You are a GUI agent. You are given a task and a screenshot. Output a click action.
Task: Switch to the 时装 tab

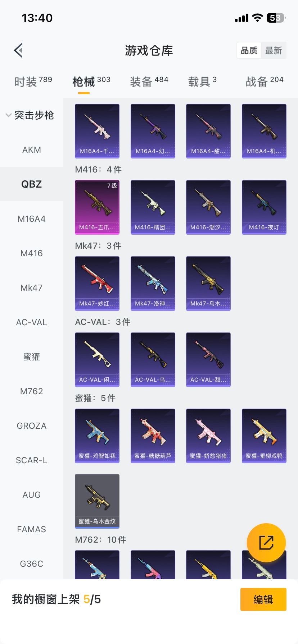click(x=33, y=82)
